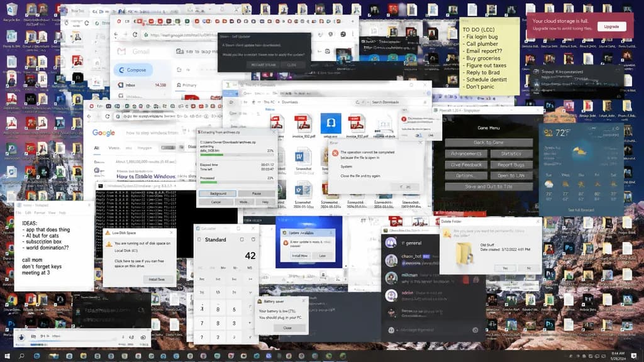Click milkman avatar in Discord chat
Screen dimensions: 644x362
point(391,278)
